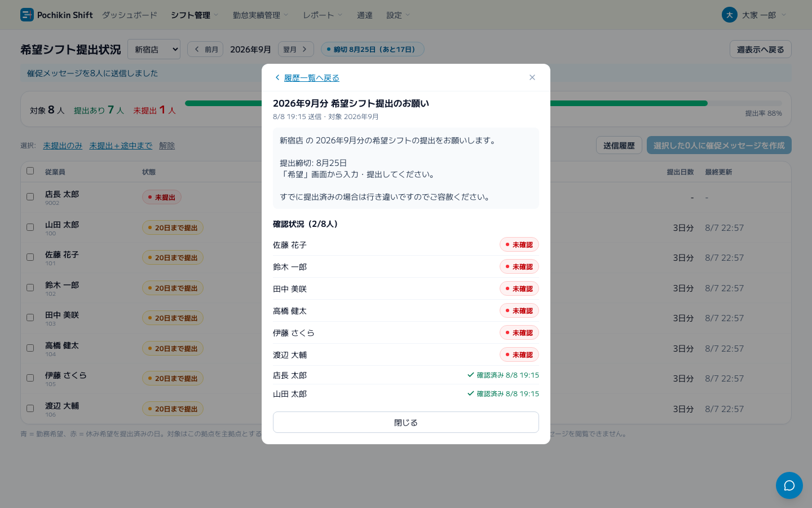Close the dialog with the X icon
Screen dimensions: 812x508
point(532,77)
